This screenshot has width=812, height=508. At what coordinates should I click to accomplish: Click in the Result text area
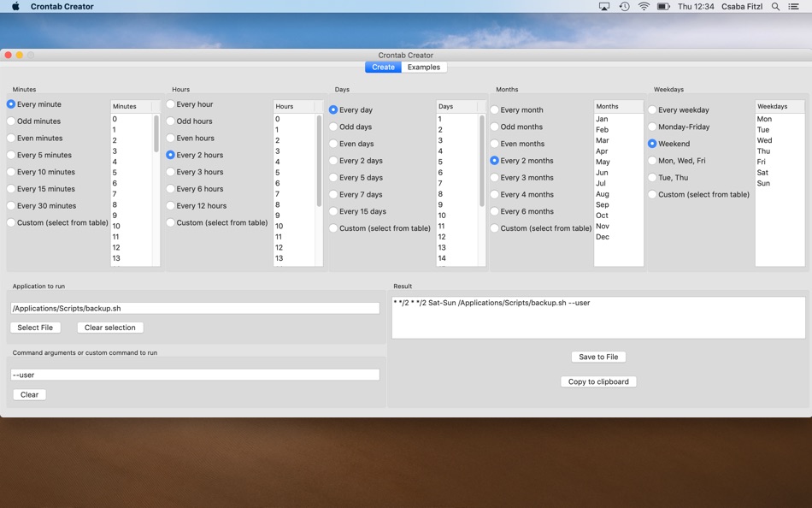coord(598,317)
